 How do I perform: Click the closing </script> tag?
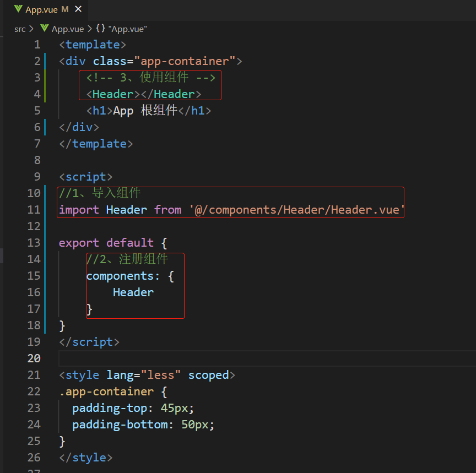click(89, 342)
